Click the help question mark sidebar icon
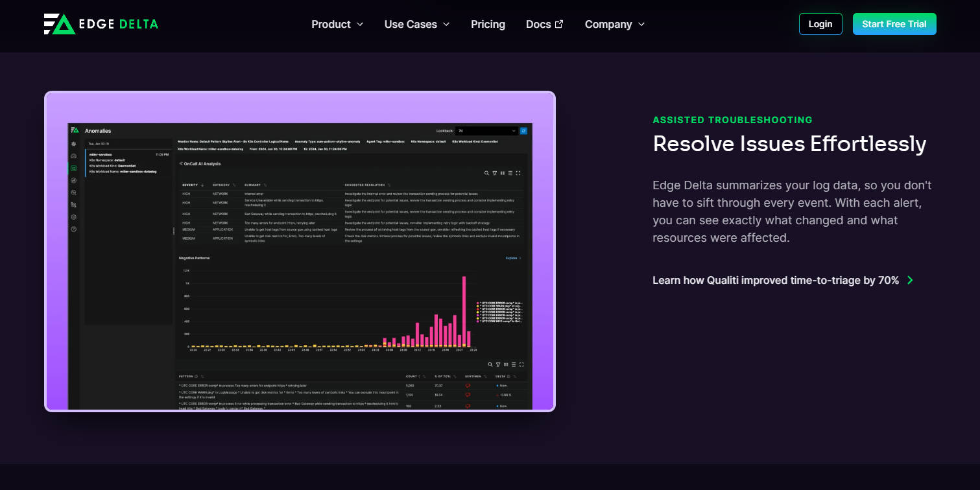980x490 pixels. [x=74, y=229]
